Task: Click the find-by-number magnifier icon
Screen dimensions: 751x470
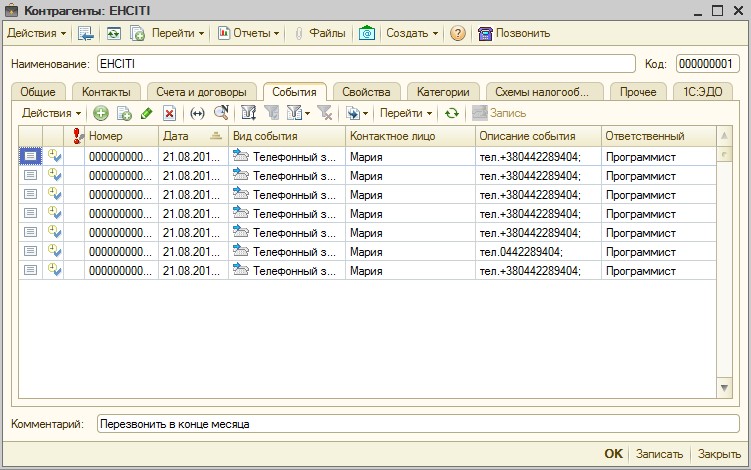Action: point(221,113)
